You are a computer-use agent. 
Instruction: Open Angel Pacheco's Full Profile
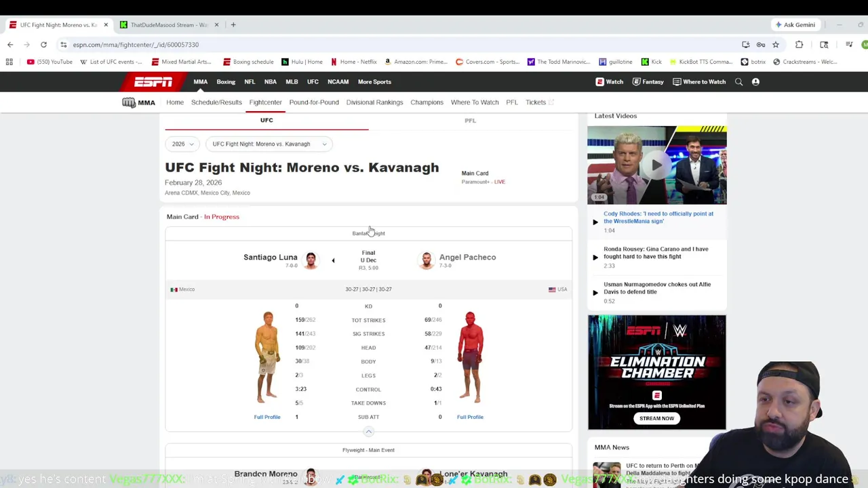(x=470, y=417)
